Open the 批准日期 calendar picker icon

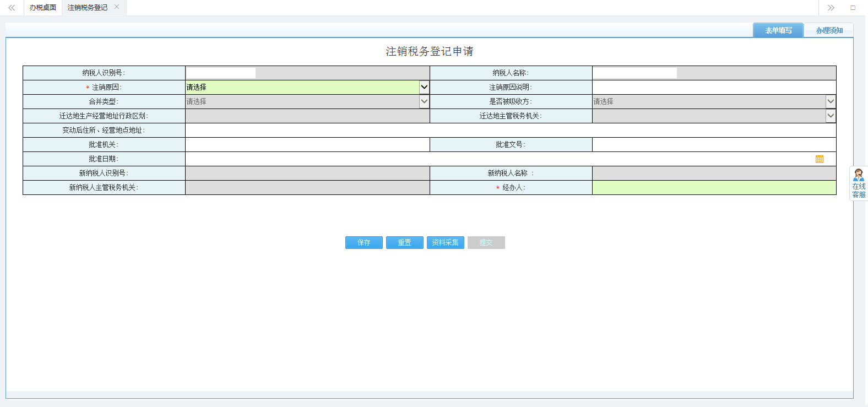820,159
